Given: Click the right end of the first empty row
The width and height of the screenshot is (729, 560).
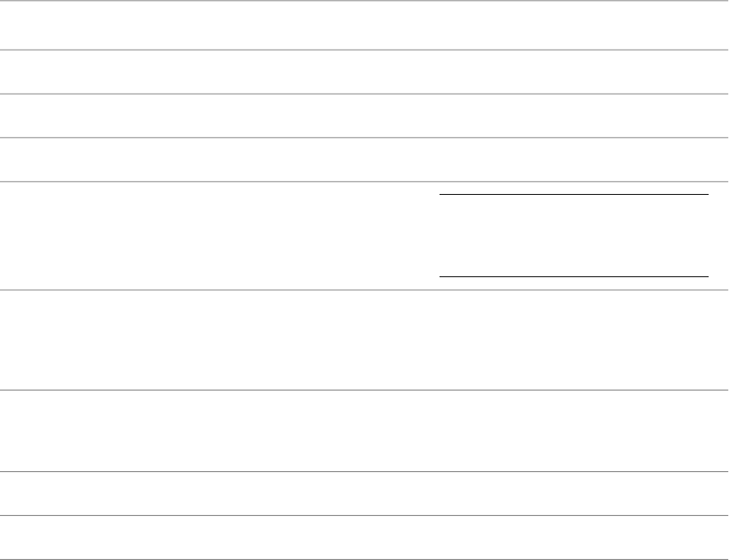Looking at the screenshot, I should click(x=701, y=25).
